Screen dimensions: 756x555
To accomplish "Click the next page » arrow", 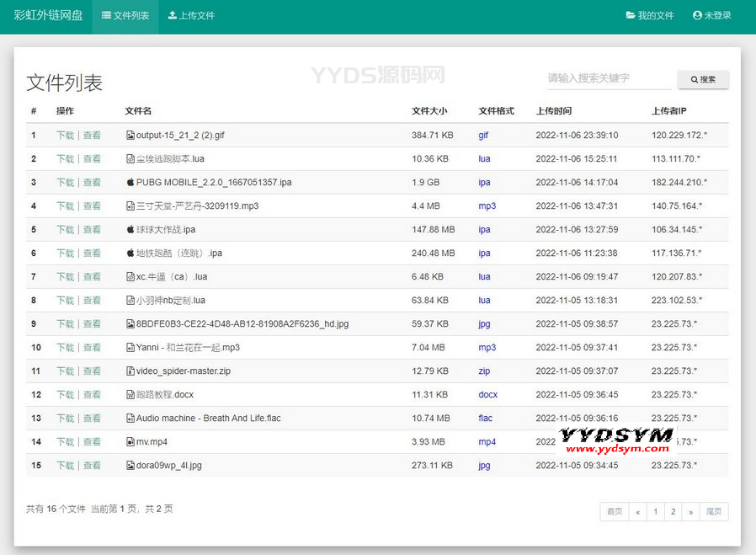I will click(691, 512).
